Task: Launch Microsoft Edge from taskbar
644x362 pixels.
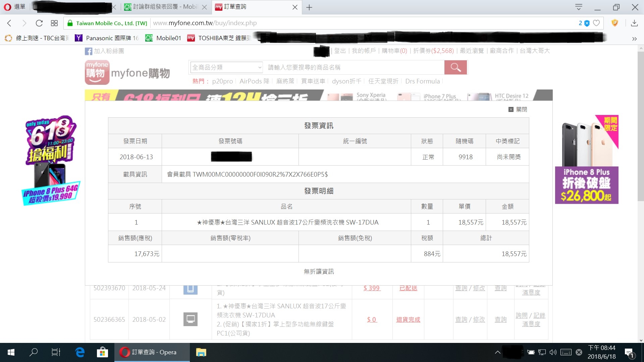Action: pos(80,352)
